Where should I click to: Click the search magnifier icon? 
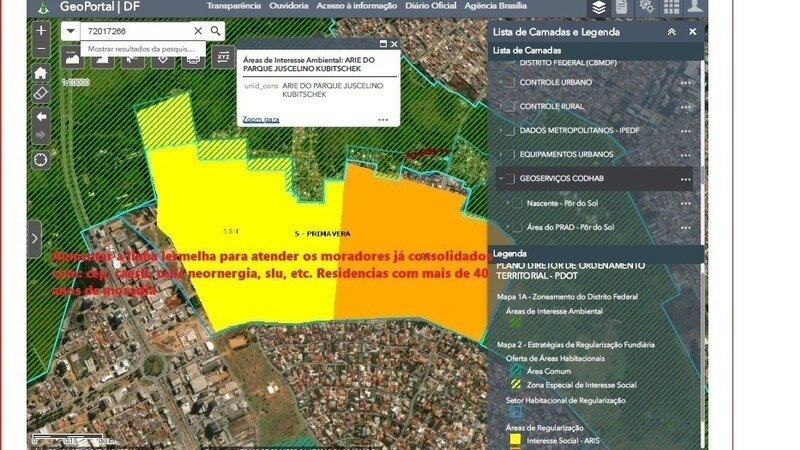click(x=216, y=31)
